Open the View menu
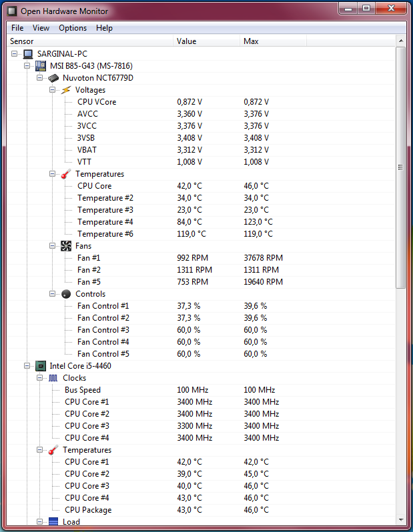413x532 pixels. (x=41, y=28)
